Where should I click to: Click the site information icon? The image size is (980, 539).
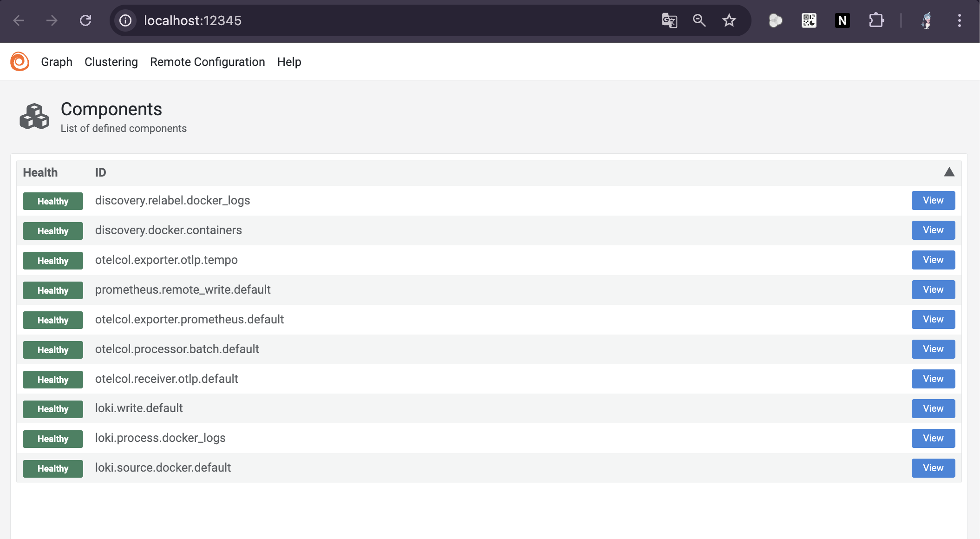(x=125, y=20)
